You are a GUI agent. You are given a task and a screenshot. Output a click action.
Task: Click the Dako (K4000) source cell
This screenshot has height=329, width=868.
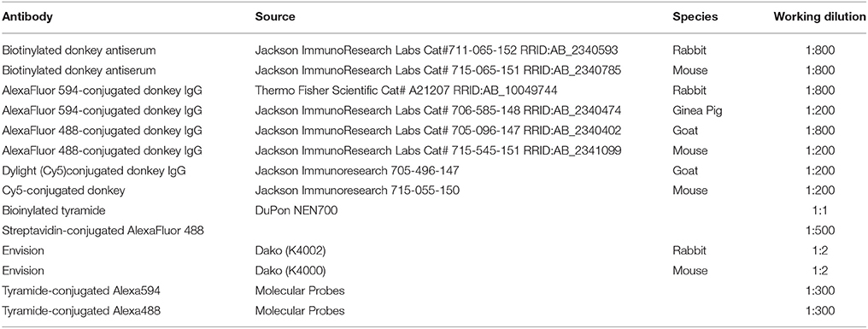click(290, 270)
